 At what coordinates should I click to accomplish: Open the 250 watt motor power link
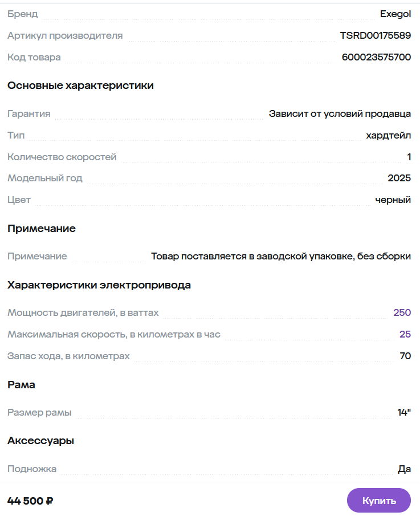(402, 312)
